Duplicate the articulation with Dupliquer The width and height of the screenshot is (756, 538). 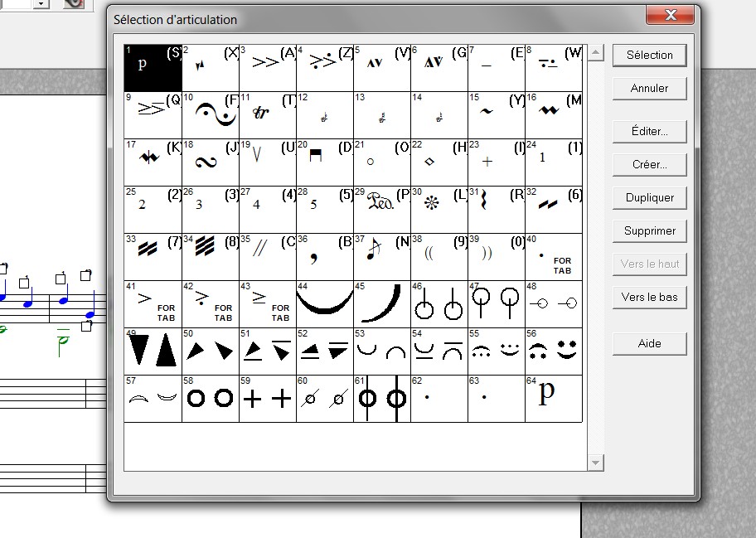[649, 197]
